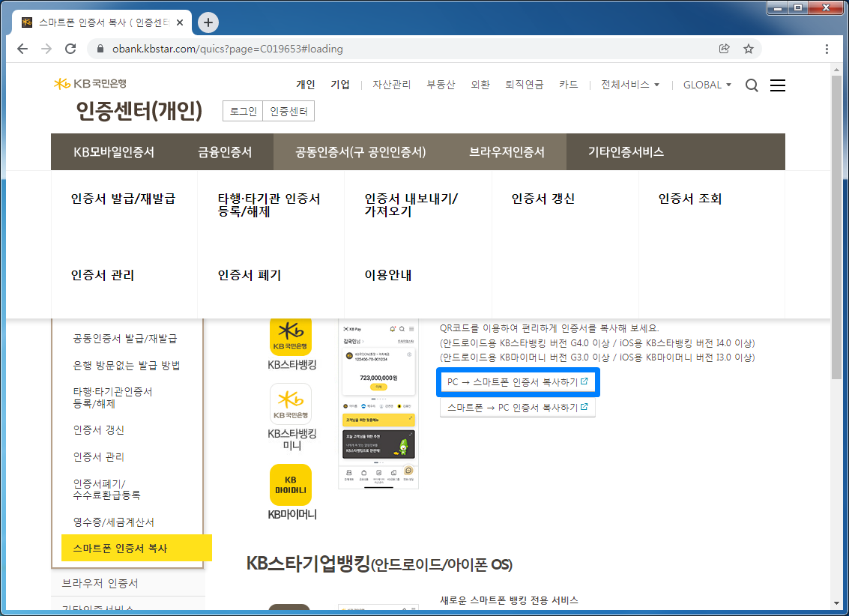Open sidebar 인증서 갱신
This screenshot has width=849, height=616.
(x=99, y=430)
